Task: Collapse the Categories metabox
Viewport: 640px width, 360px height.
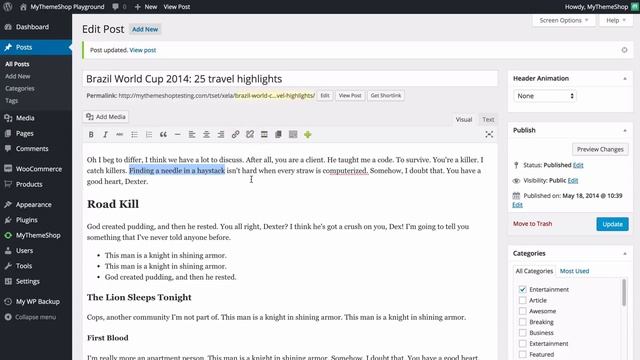Action: pos(625,253)
